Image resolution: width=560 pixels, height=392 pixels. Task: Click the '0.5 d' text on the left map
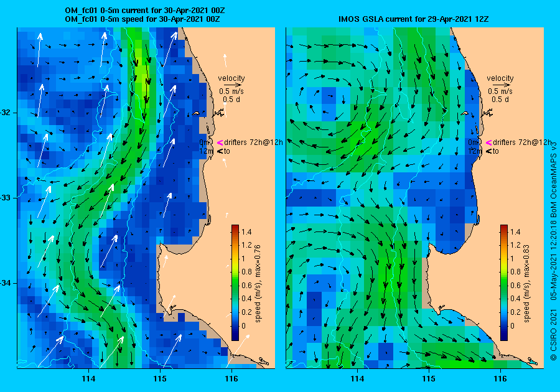[231, 100]
